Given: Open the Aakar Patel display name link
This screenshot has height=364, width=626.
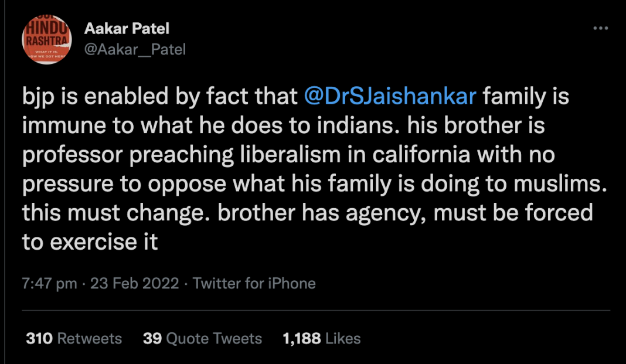Looking at the screenshot, I should coord(127,29).
